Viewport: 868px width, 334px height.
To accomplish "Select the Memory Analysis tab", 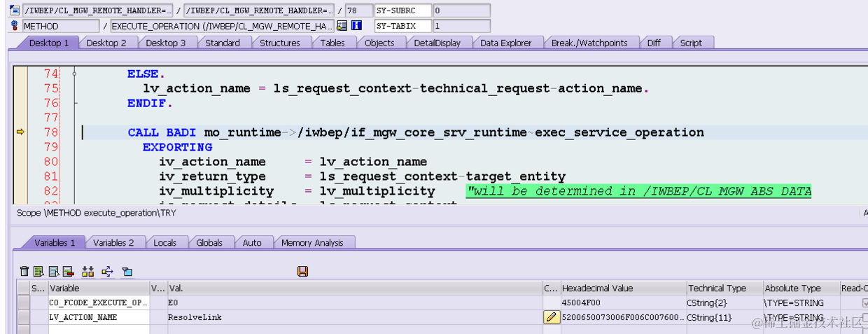I will tap(312, 242).
